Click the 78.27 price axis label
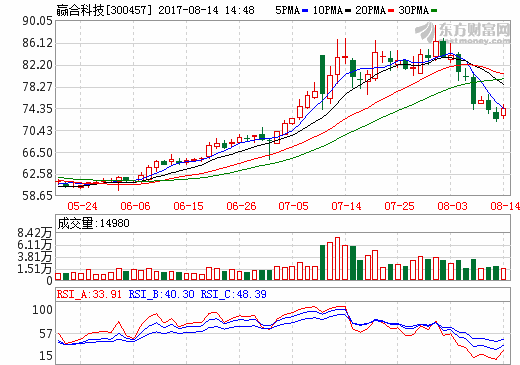The image size is (520, 365). point(37,87)
